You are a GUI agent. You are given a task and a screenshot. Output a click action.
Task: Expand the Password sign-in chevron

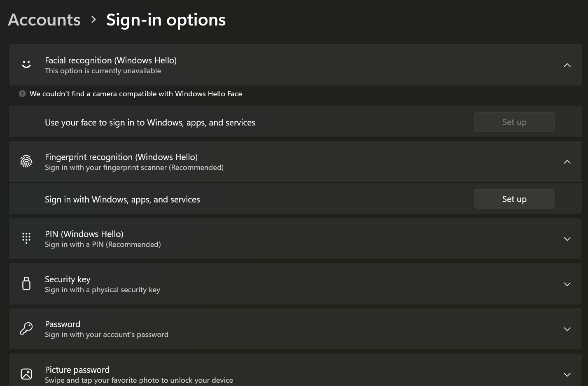pos(567,329)
